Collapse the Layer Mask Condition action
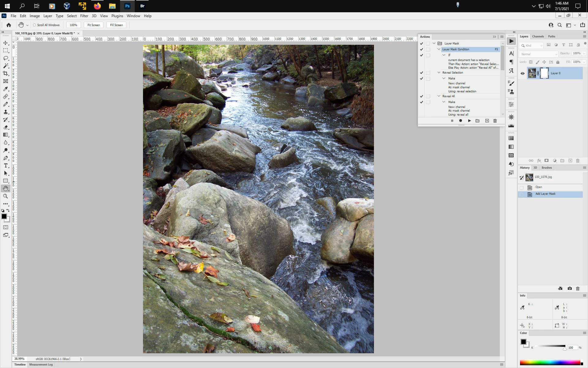 point(439,49)
